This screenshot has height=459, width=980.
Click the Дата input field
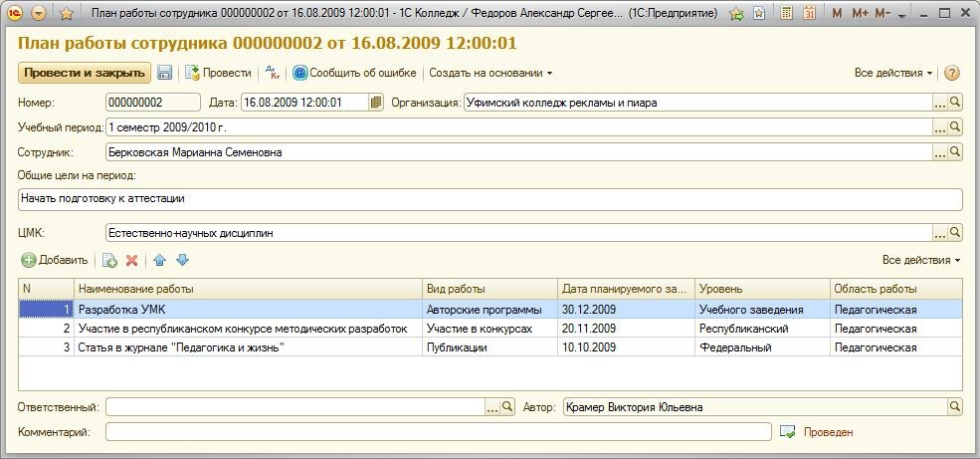305,102
